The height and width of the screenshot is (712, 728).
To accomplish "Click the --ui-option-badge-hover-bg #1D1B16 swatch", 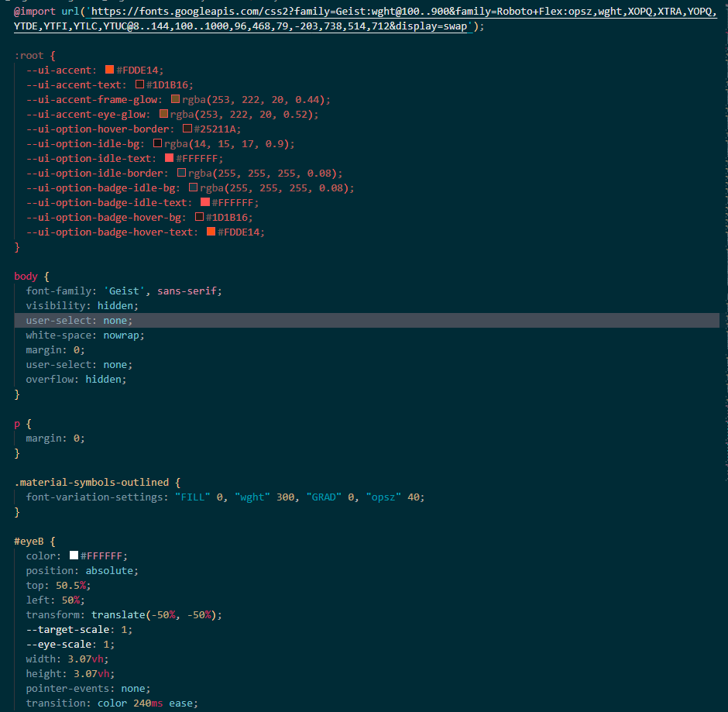I will click(200, 217).
